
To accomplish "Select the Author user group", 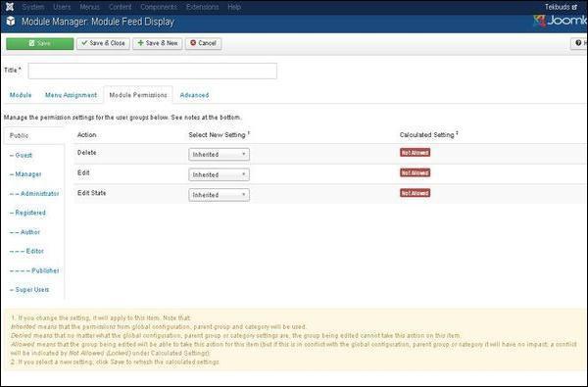I will pos(24,232).
